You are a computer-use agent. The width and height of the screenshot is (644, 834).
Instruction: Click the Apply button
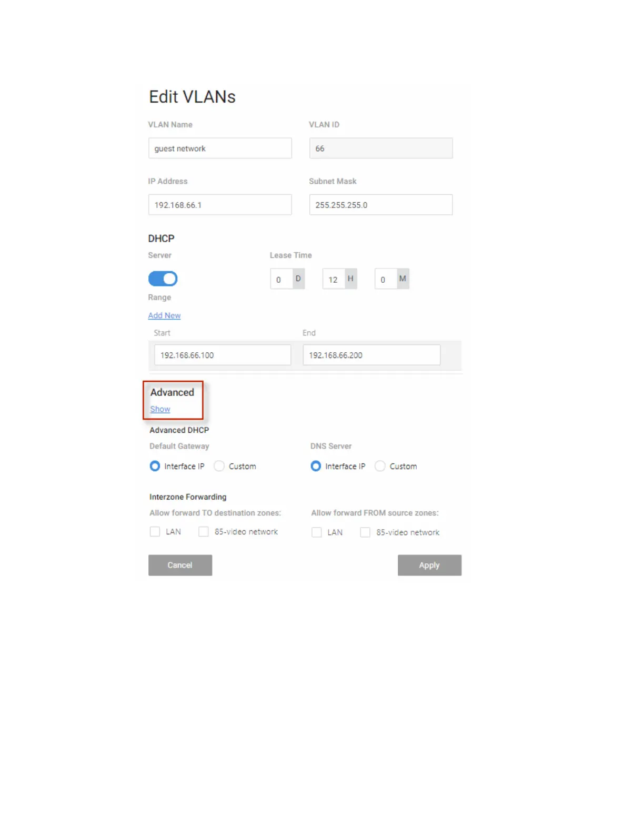[429, 565]
